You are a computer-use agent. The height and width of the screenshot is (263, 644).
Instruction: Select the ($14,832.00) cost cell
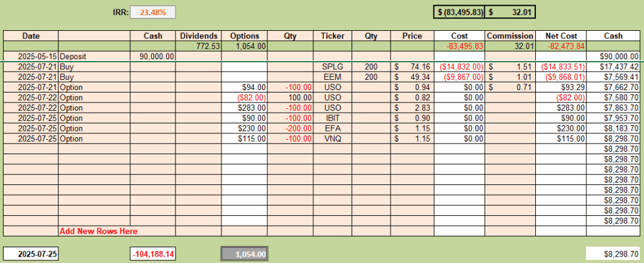pos(459,67)
